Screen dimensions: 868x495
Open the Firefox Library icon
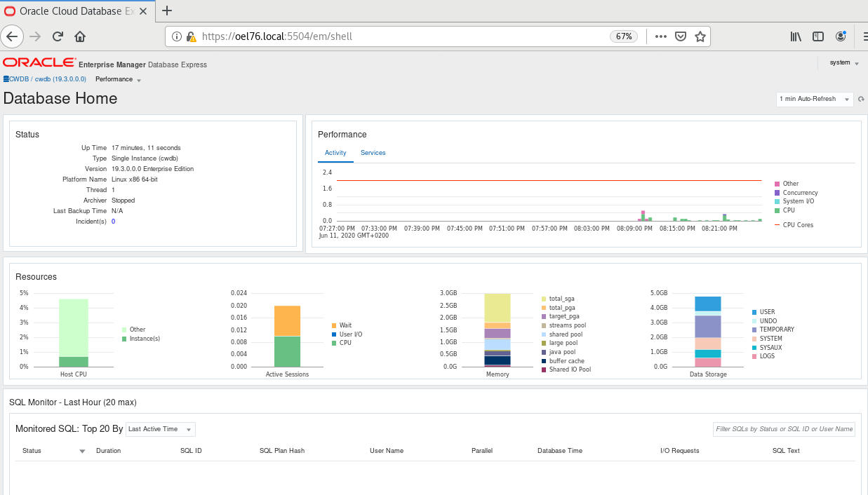796,36
